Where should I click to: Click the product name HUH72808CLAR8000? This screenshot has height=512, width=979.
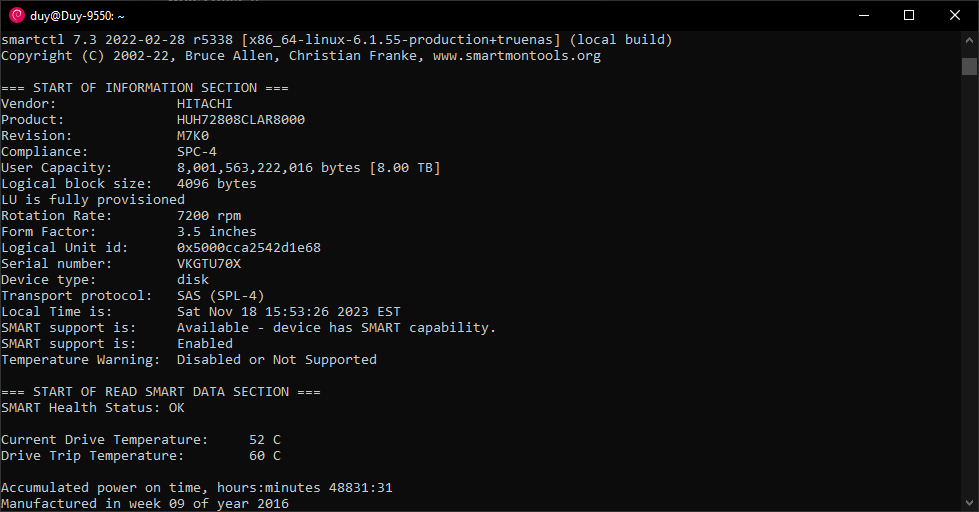[x=241, y=119]
